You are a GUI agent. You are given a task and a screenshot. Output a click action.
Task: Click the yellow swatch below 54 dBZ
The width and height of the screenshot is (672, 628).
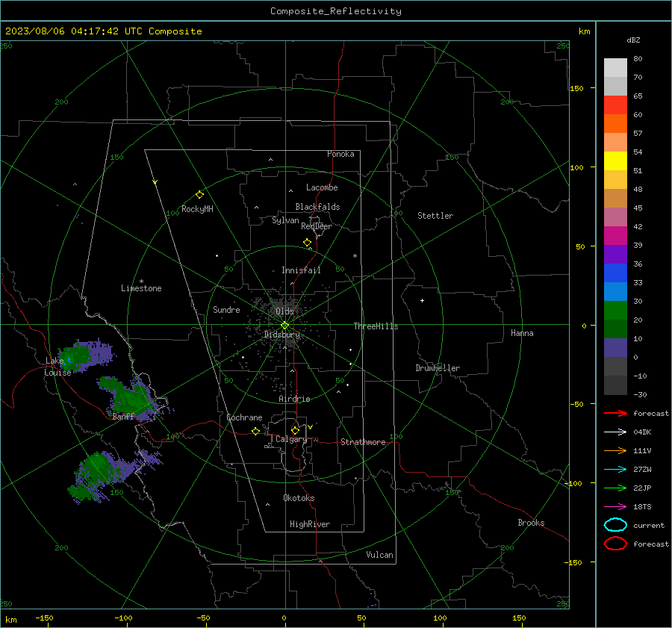[x=615, y=161]
